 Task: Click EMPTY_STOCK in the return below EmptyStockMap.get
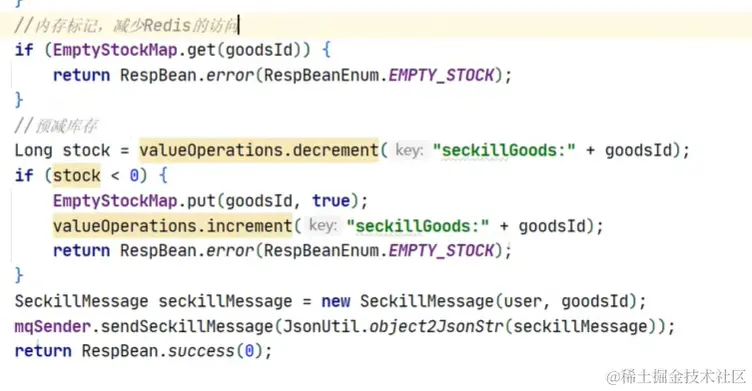click(441, 75)
